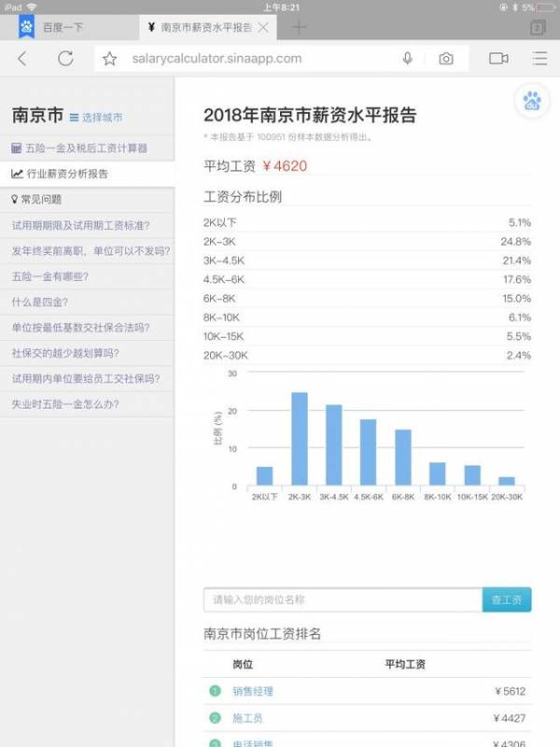Image resolution: width=560 pixels, height=747 pixels.
Task: Open the browser hamburger menu
Action: click(539, 58)
